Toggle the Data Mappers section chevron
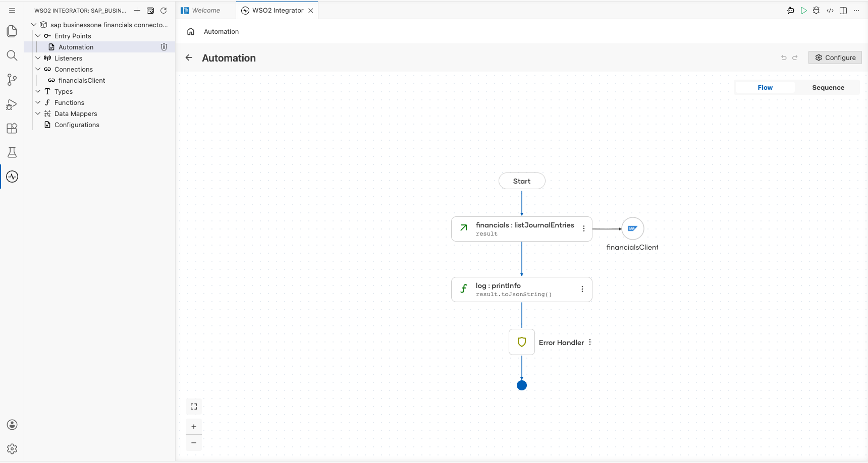Image resolution: width=868 pixels, height=463 pixels. (x=38, y=113)
